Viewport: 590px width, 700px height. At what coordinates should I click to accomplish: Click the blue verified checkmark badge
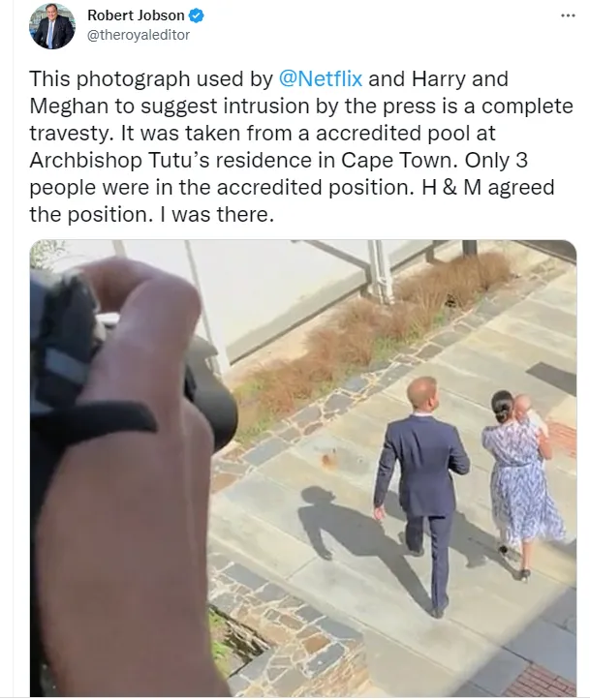(x=197, y=16)
